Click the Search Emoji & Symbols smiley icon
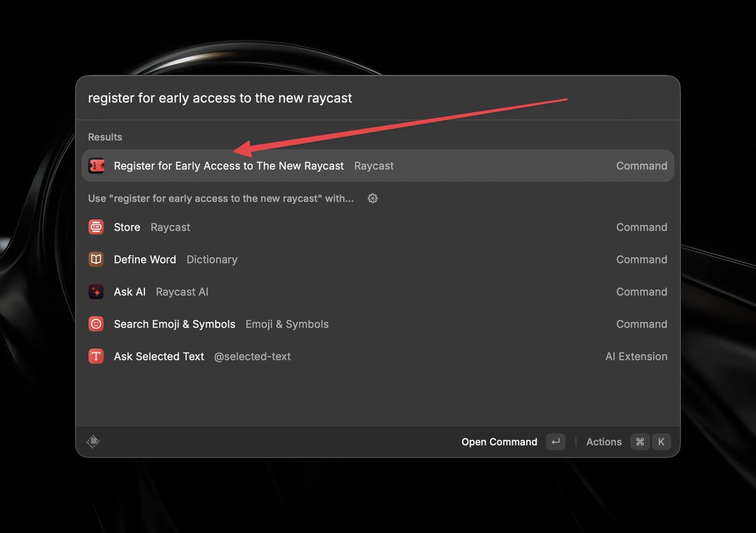This screenshot has height=533, width=756. [96, 324]
